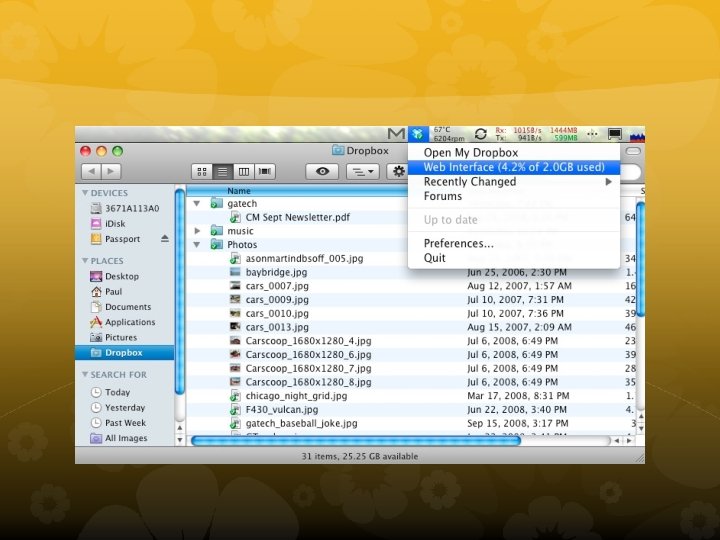Open the Action gear menu

coord(397,172)
